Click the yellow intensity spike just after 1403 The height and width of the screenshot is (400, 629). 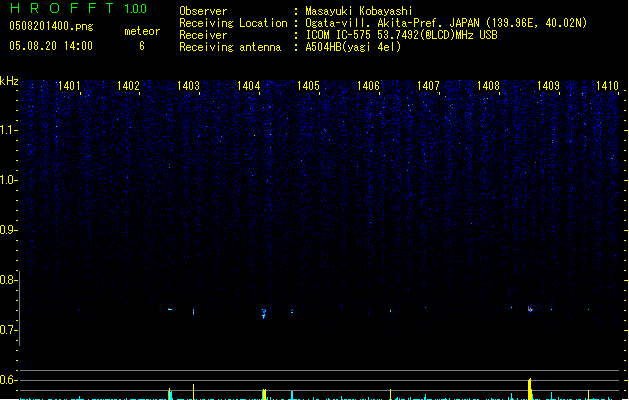(x=193, y=392)
